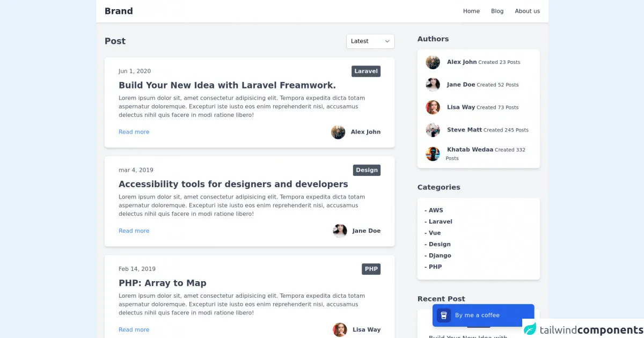Click Alex John's avatar in Authors list

tap(433, 62)
